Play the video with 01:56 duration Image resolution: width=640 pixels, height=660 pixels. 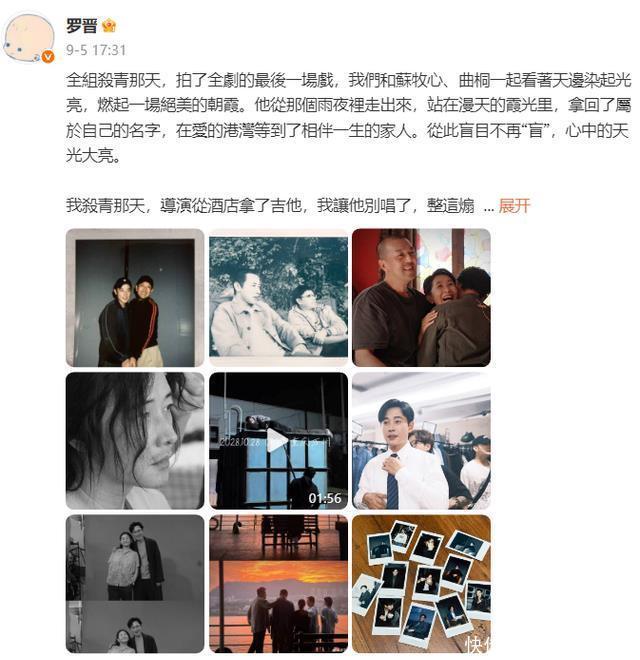pos(278,441)
